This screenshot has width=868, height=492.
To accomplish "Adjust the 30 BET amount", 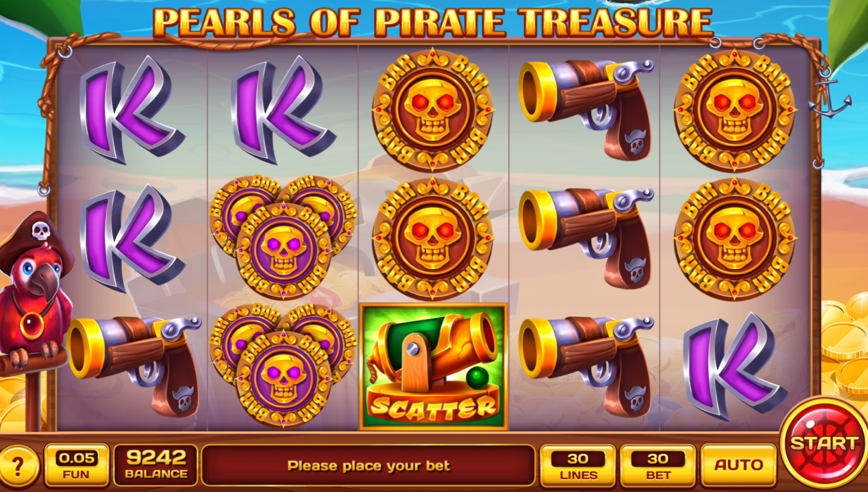I will point(658,465).
